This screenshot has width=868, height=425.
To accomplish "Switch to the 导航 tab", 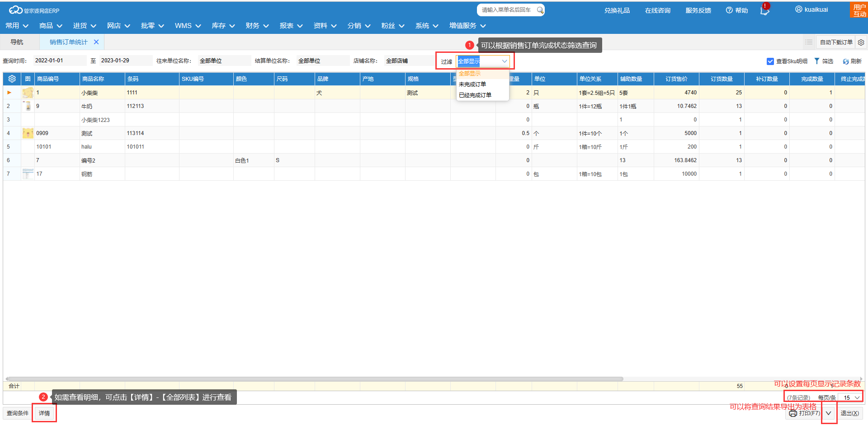I will click(x=17, y=42).
